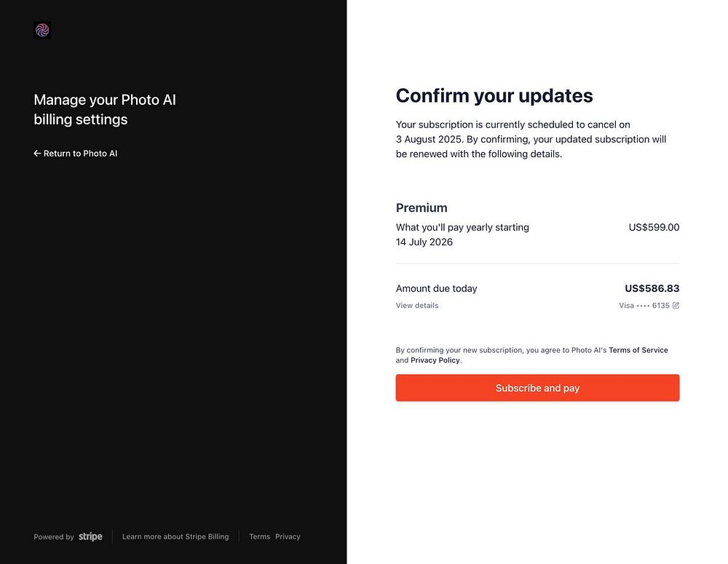
Task: Expand View details under Amount due today
Action: coord(417,306)
